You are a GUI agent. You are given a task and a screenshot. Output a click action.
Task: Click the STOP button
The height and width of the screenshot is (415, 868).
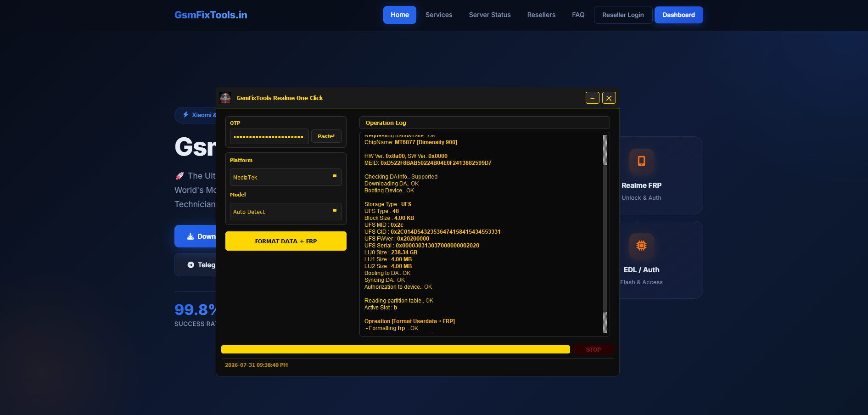(593, 349)
